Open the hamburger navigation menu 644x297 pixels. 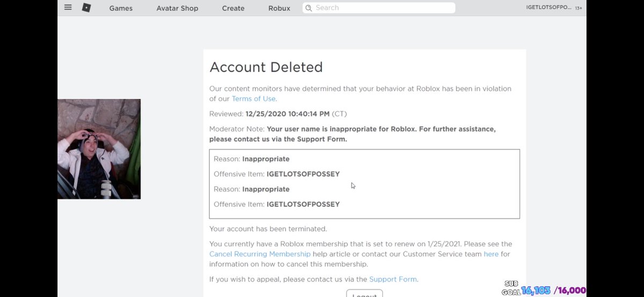pyautogui.click(x=68, y=8)
